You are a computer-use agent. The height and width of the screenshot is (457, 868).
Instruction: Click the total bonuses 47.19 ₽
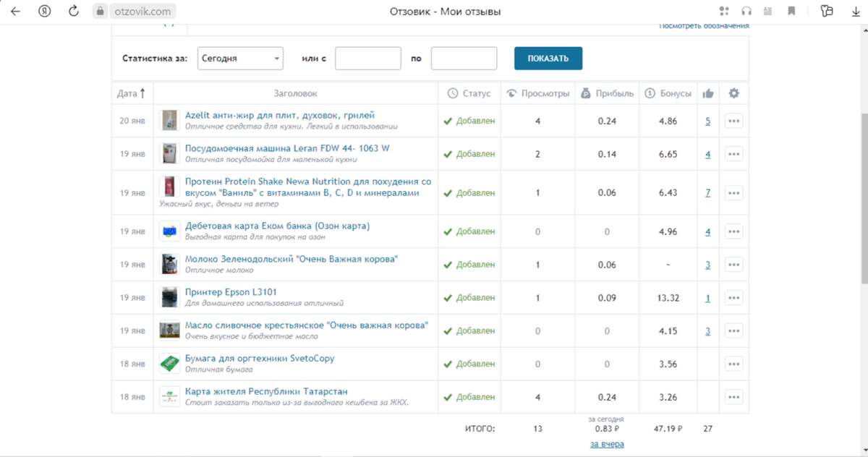point(668,429)
